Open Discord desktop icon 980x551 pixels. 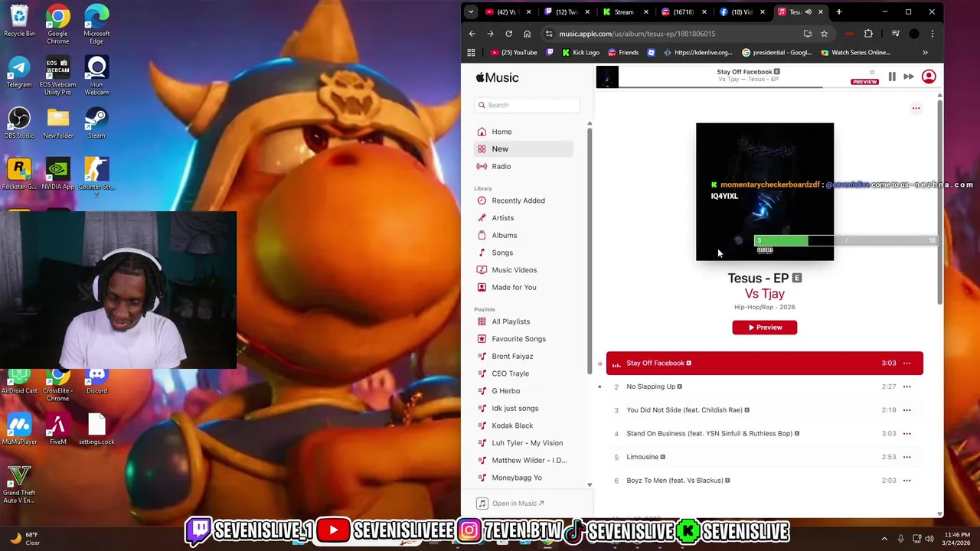(x=96, y=380)
